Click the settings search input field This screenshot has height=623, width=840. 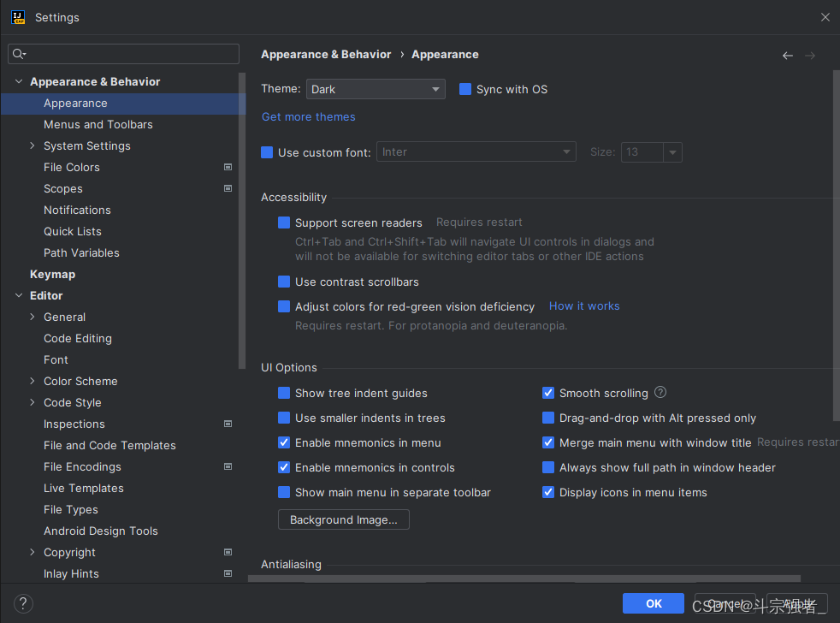pos(123,54)
